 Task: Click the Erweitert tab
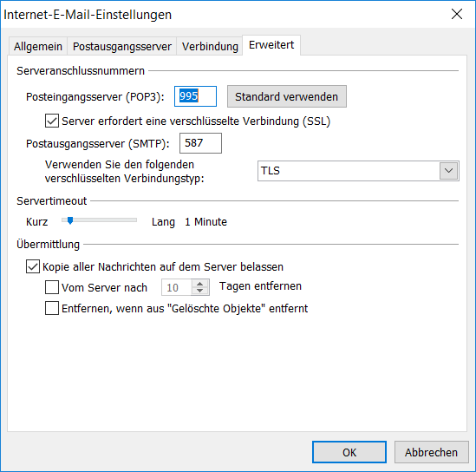point(271,45)
